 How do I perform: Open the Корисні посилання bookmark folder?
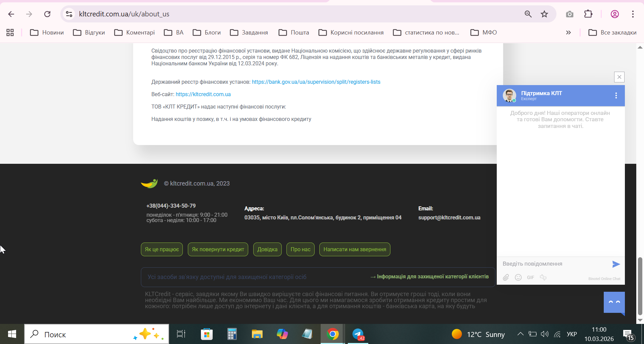point(351,32)
